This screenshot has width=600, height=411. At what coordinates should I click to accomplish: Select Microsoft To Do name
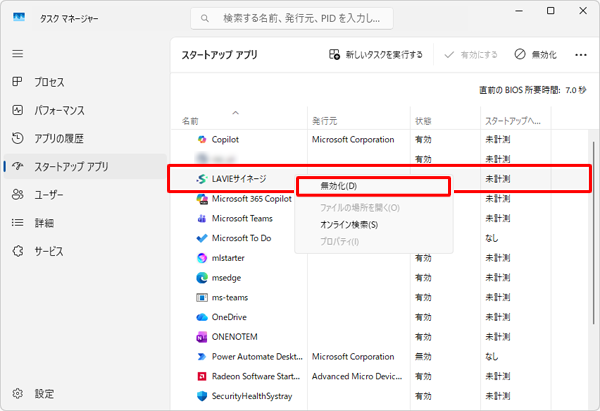pos(241,238)
